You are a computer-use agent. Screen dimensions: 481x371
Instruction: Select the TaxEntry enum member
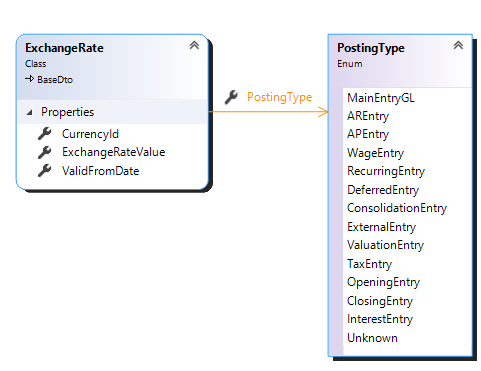[369, 264]
